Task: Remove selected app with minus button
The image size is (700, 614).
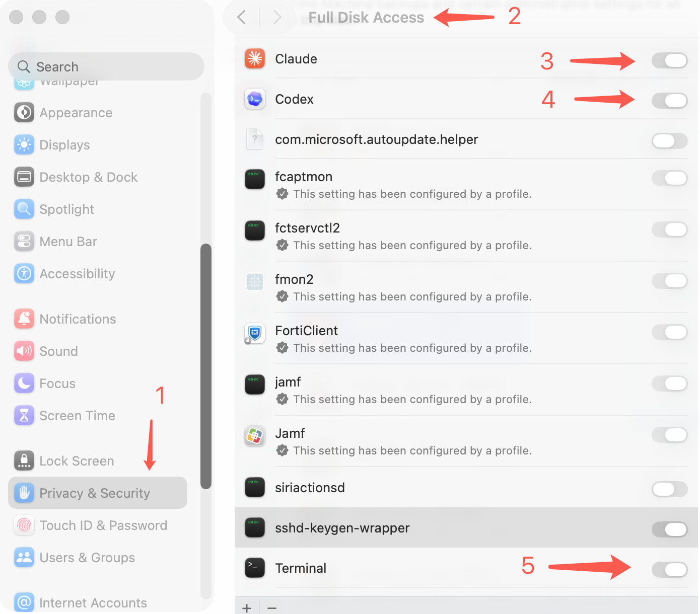Action: tap(272, 608)
